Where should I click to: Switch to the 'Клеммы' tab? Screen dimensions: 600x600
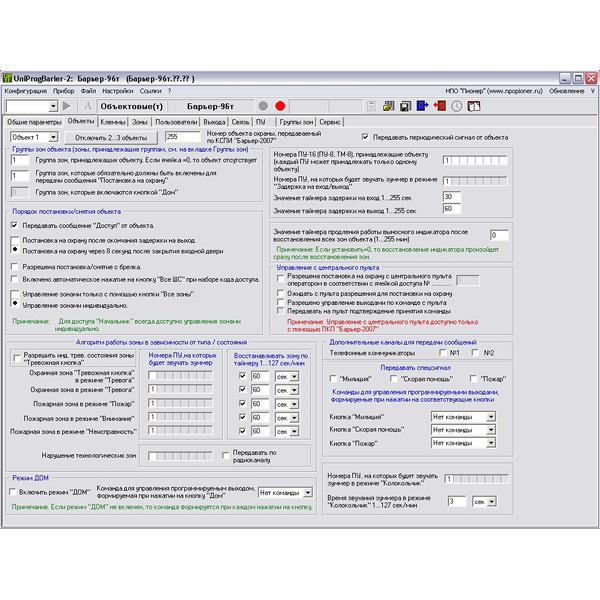[x=113, y=121]
